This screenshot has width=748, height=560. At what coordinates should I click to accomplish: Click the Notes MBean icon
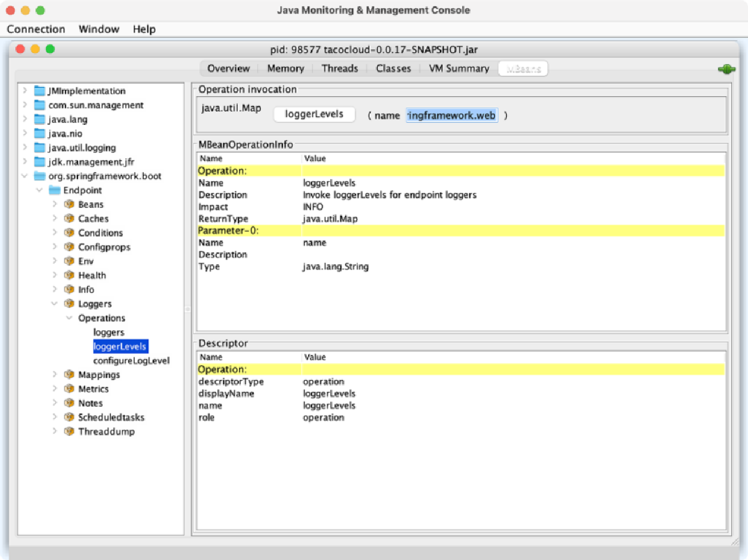click(x=69, y=403)
